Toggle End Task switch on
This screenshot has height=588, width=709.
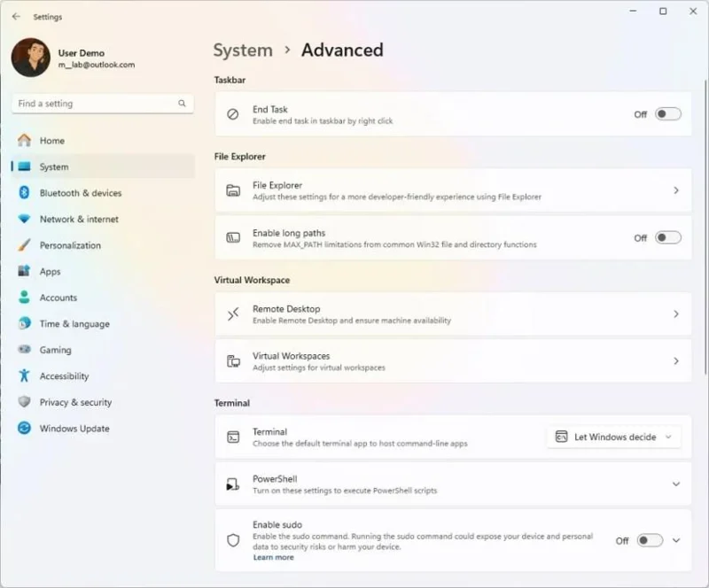coord(668,114)
